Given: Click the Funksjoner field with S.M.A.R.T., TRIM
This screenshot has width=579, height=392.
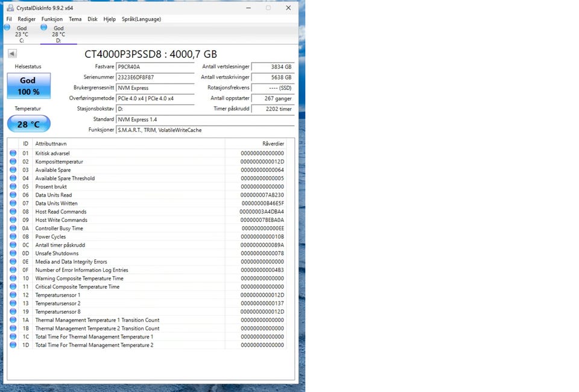Looking at the screenshot, I should pos(205,130).
